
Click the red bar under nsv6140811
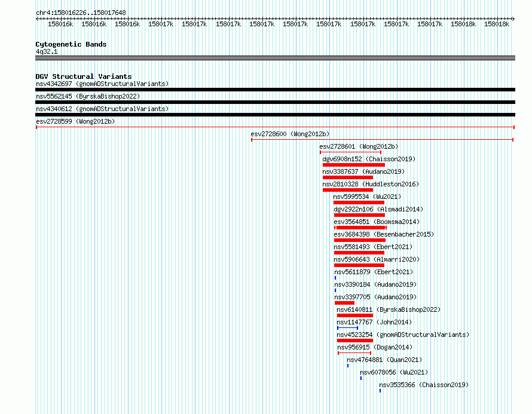coord(355,315)
